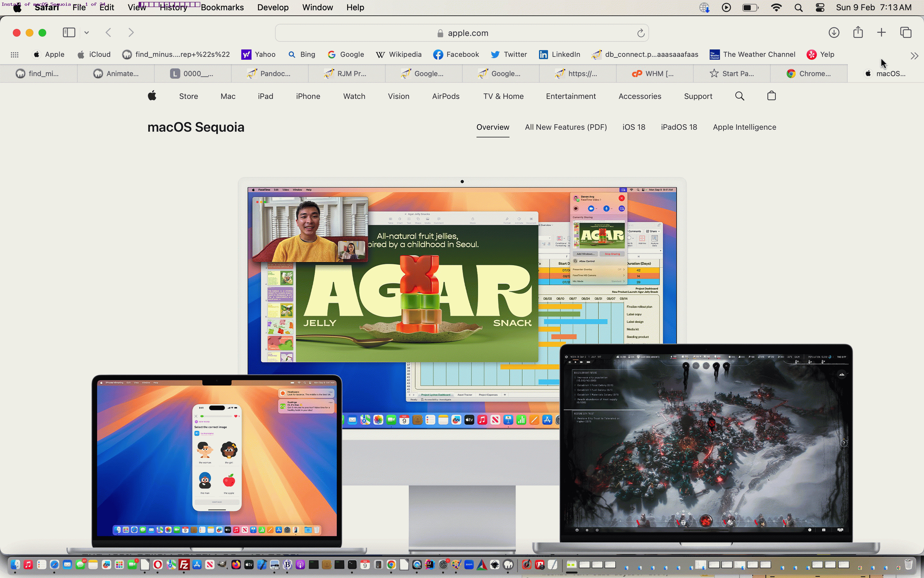Open the Apple bookmark in Favorites bar
924x578 pixels.
coord(49,54)
